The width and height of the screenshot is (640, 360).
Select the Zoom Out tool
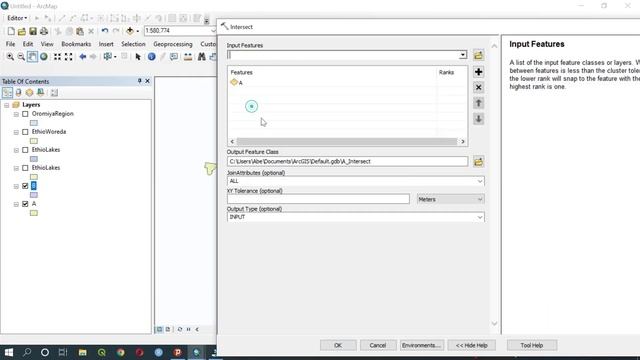point(21,57)
